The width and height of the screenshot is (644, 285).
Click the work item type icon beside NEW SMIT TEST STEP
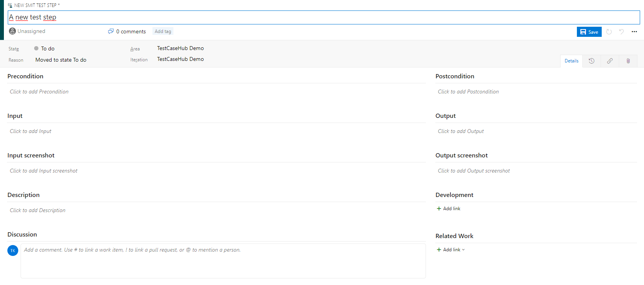[10, 5]
